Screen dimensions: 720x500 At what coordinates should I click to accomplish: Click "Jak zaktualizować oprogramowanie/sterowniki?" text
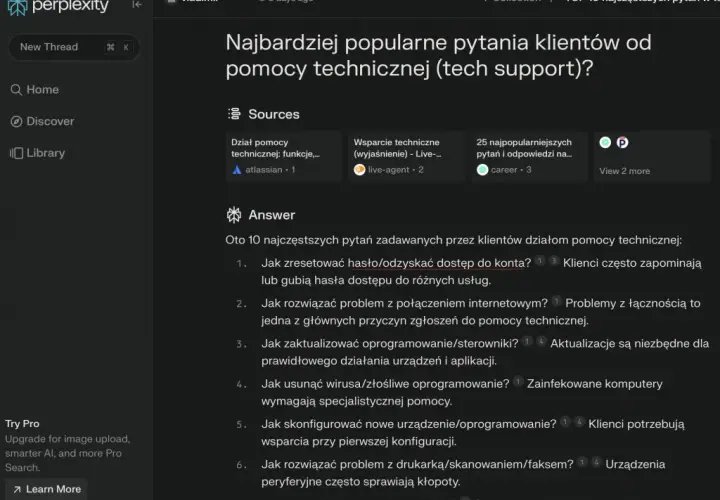tap(390, 343)
